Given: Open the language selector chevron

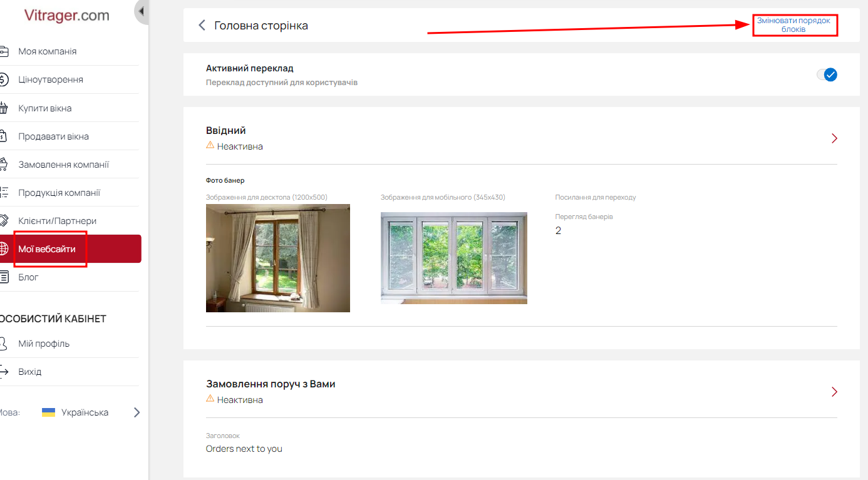Looking at the screenshot, I should point(137,412).
